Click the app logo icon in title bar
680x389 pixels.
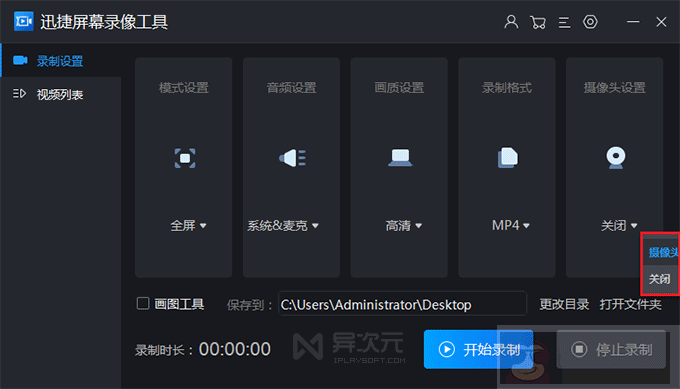point(23,21)
